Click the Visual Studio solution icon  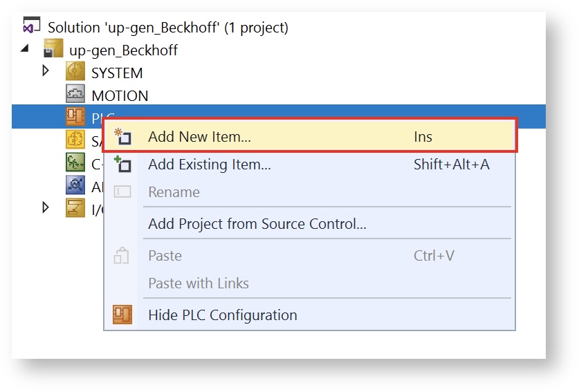[31, 26]
